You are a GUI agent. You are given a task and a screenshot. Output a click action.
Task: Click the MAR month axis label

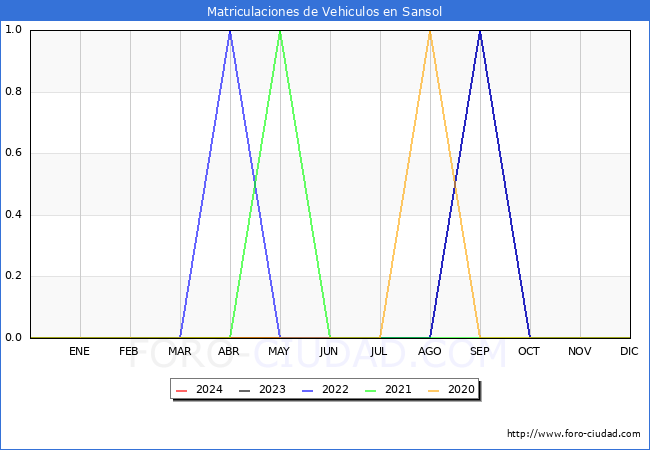pos(179,351)
